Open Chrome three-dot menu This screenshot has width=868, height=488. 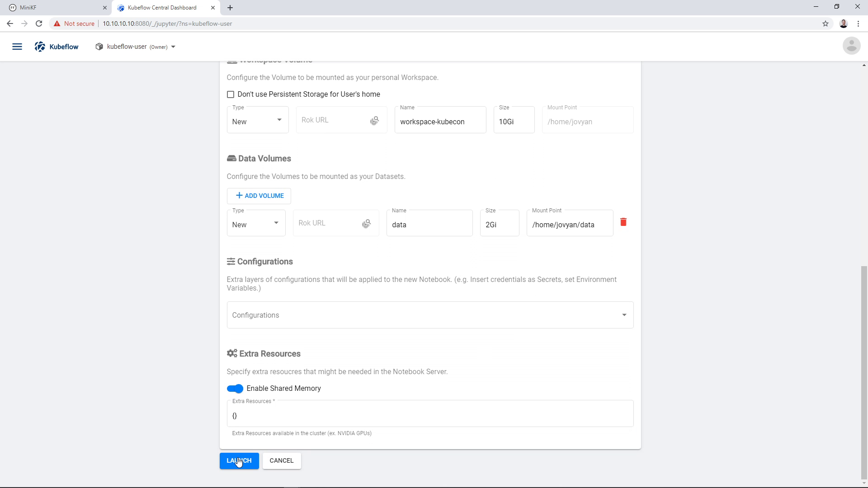[x=858, y=23]
